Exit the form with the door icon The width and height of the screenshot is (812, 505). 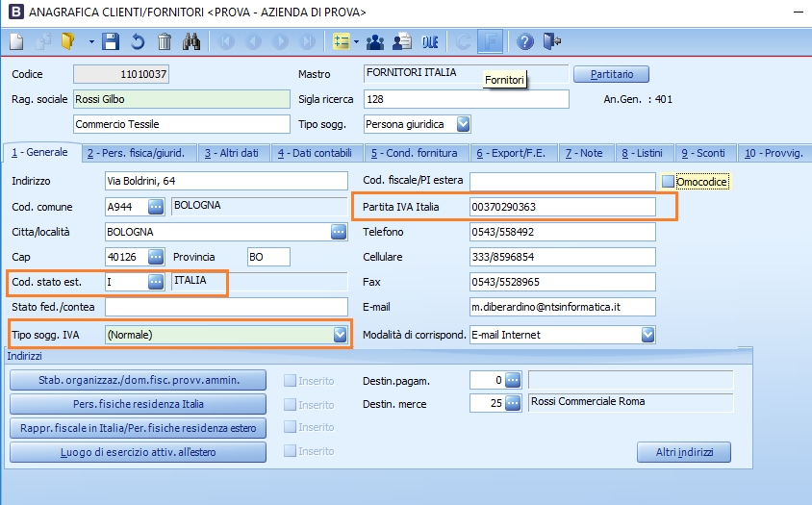(552, 41)
